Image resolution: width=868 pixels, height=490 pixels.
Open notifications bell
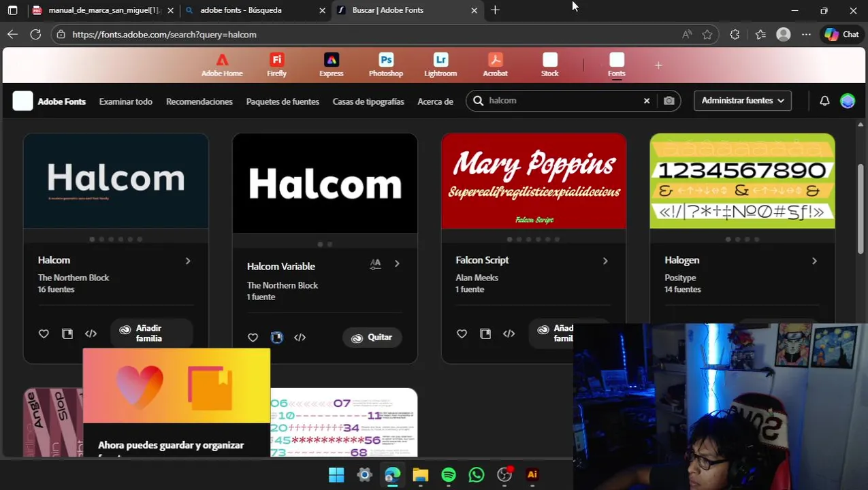pos(824,101)
